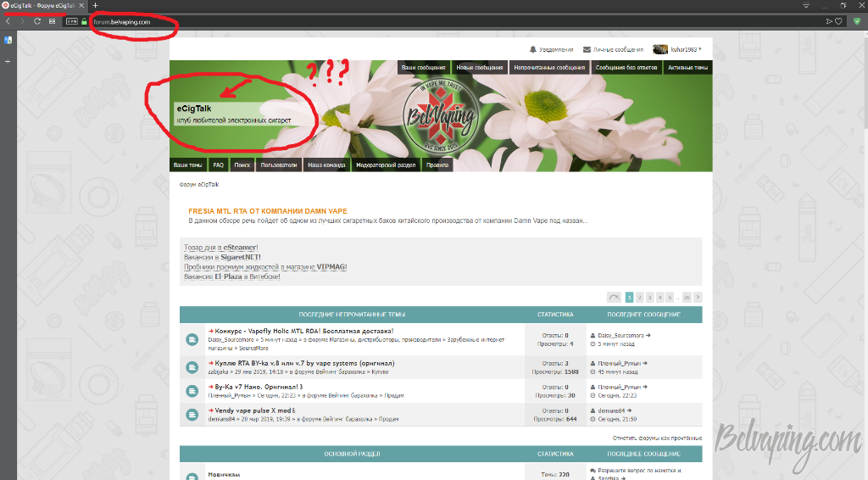868x480 pixels.
Task: Click the kuhar1983 avatar thumbnail
Action: (659, 49)
